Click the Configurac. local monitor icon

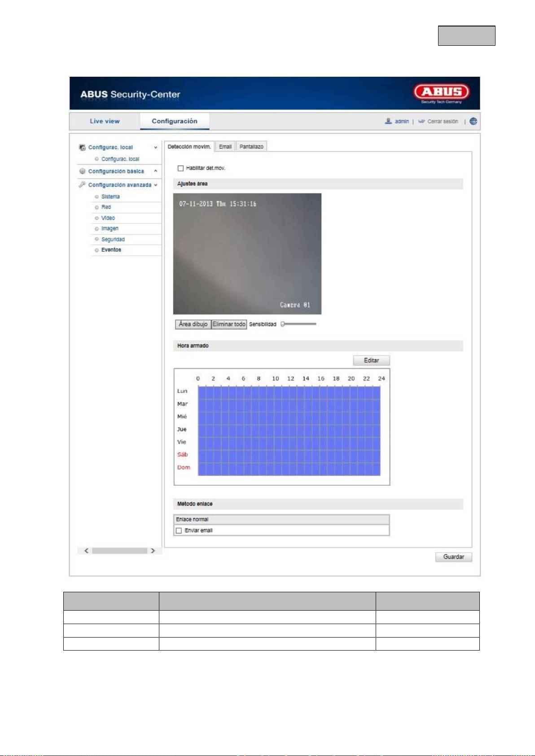tap(82, 148)
